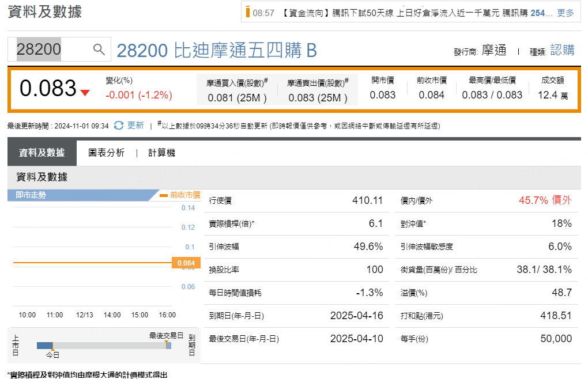The height and width of the screenshot is (379, 588).
Task: Click the 更多 news link
Action: (x=566, y=13)
